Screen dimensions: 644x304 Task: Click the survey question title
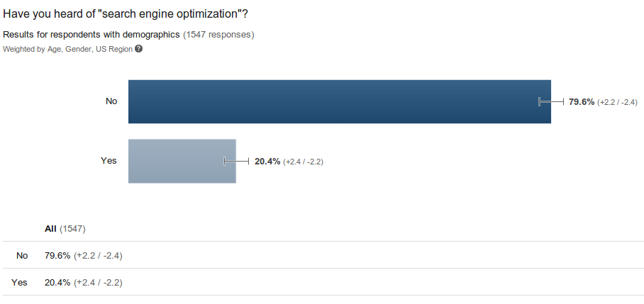126,15
